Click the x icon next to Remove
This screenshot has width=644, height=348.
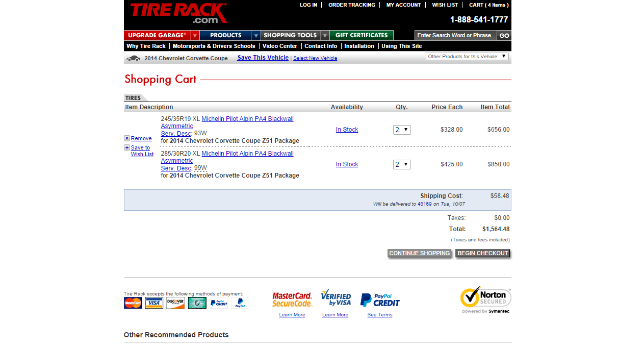pyautogui.click(x=127, y=138)
